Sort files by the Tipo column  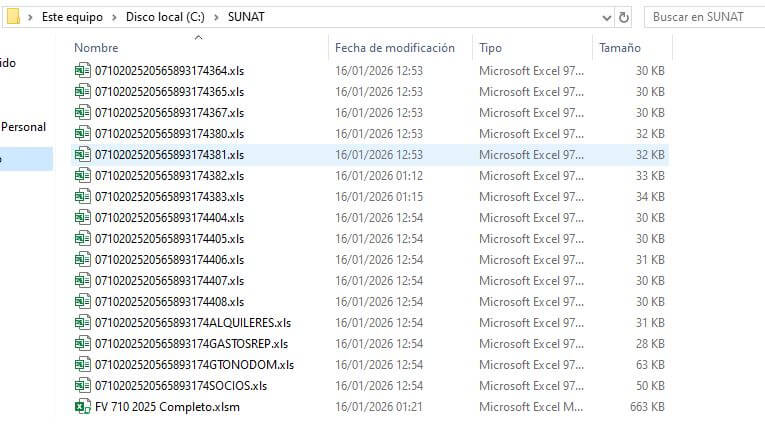[490, 48]
